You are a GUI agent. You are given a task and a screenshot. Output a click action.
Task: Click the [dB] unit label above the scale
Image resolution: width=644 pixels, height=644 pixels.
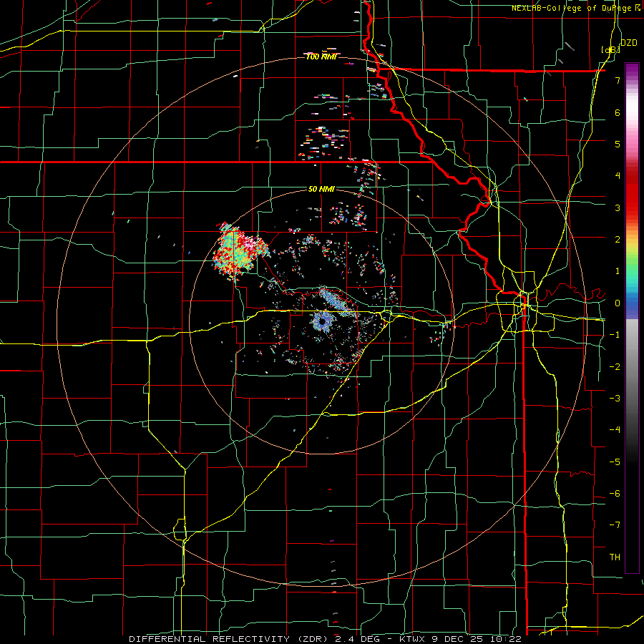point(610,49)
